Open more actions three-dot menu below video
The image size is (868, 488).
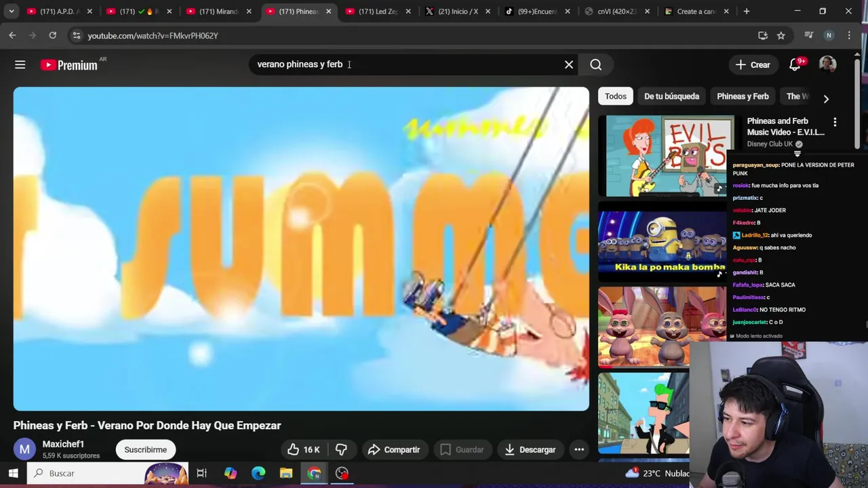pyautogui.click(x=579, y=449)
